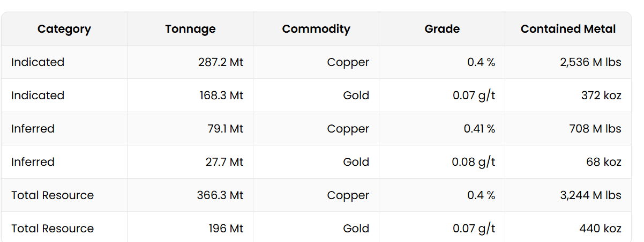Click the Category column header
This screenshot has width=644, height=242.
tap(64, 29)
